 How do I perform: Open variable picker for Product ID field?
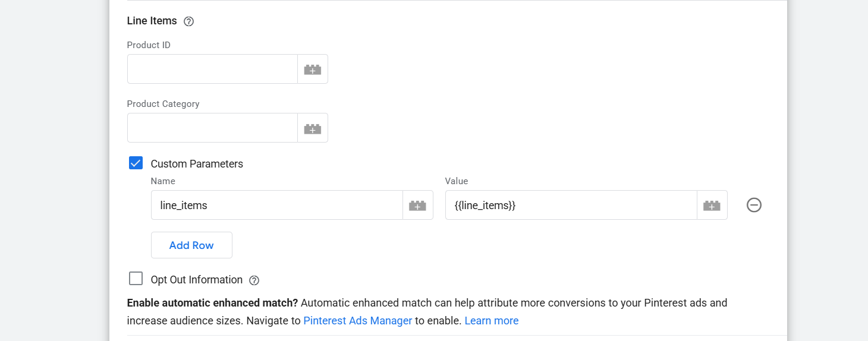(x=313, y=70)
